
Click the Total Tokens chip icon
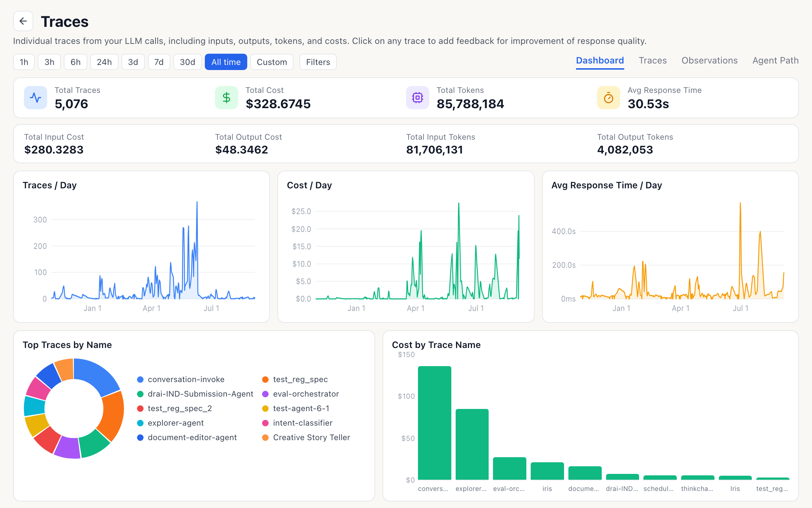[418, 98]
